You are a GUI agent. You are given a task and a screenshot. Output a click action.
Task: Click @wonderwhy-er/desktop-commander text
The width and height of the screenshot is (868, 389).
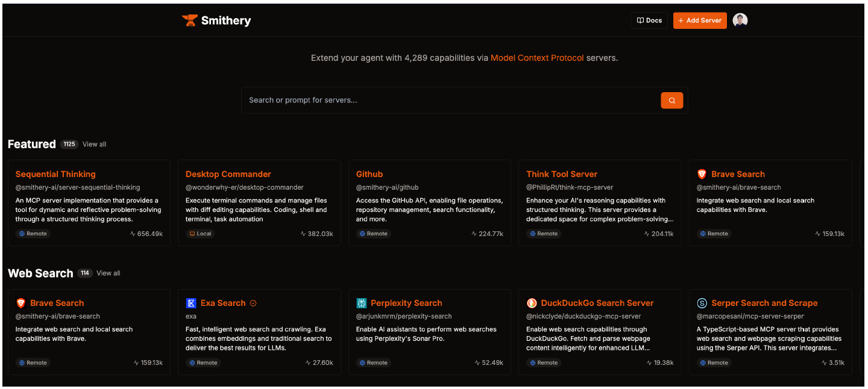(x=245, y=187)
